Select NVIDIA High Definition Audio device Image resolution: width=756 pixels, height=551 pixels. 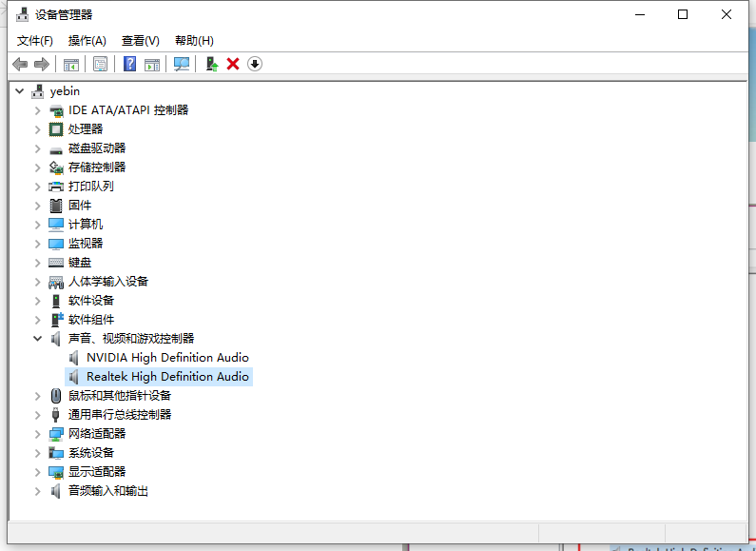click(167, 358)
